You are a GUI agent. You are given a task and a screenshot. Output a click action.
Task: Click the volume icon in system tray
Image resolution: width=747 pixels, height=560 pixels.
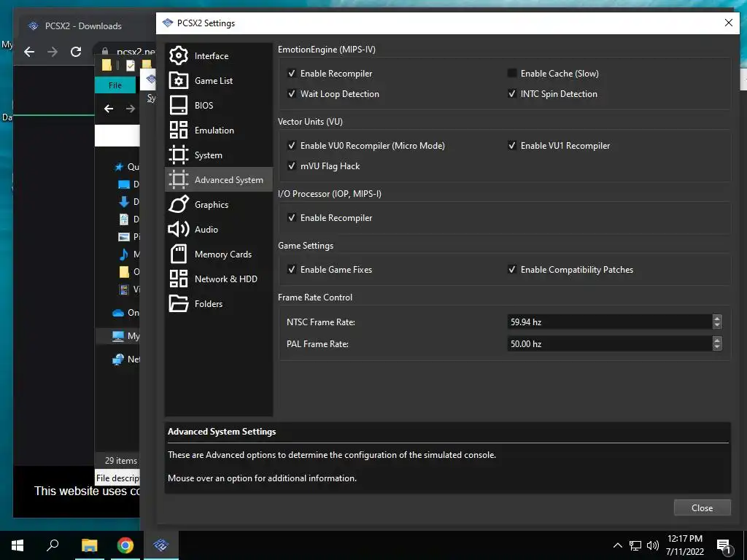[x=653, y=545]
